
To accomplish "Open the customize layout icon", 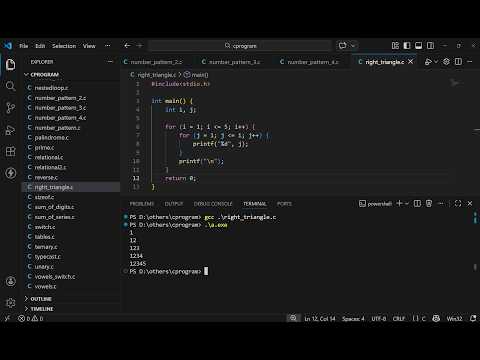I will (x=395, y=46).
